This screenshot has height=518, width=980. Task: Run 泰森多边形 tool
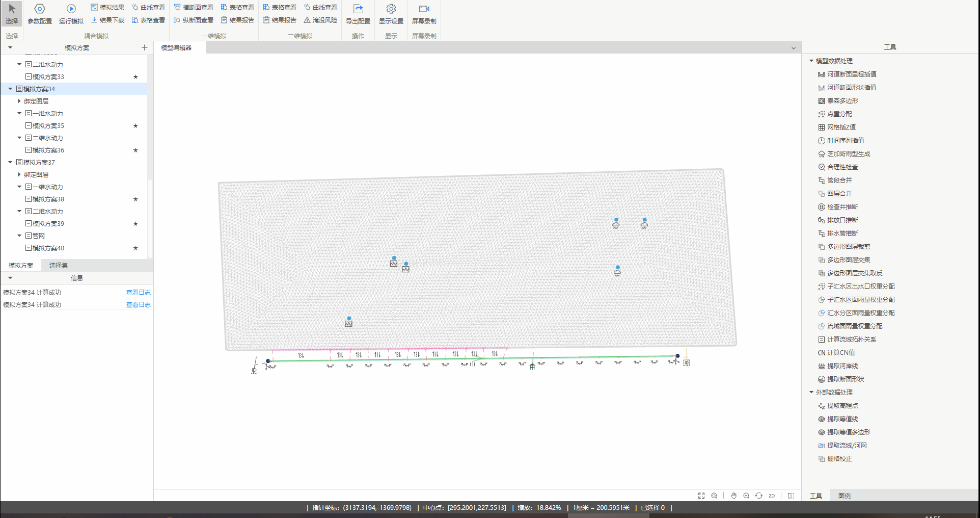coord(838,100)
